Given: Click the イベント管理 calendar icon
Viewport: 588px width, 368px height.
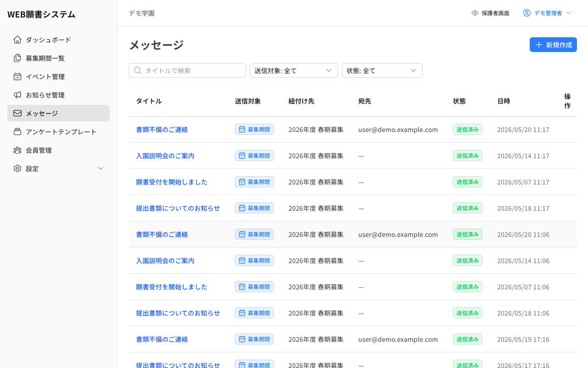Looking at the screenshot, I should tap(17, 76).
